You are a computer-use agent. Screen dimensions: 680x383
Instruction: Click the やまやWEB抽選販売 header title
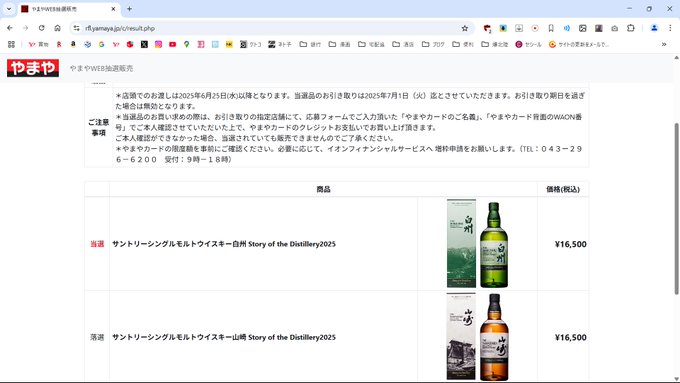[x=101, y=68]
